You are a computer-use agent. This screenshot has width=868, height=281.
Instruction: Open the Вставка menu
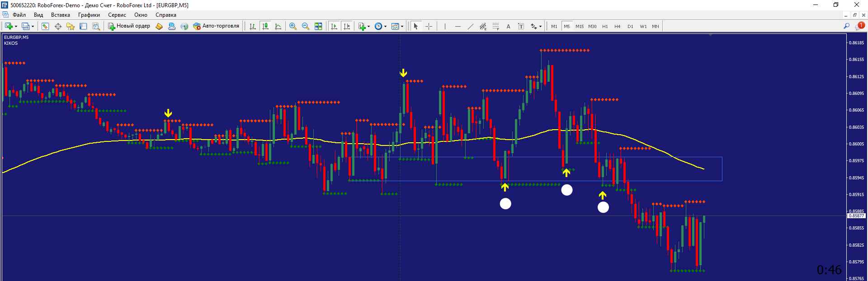click(61, 15)
